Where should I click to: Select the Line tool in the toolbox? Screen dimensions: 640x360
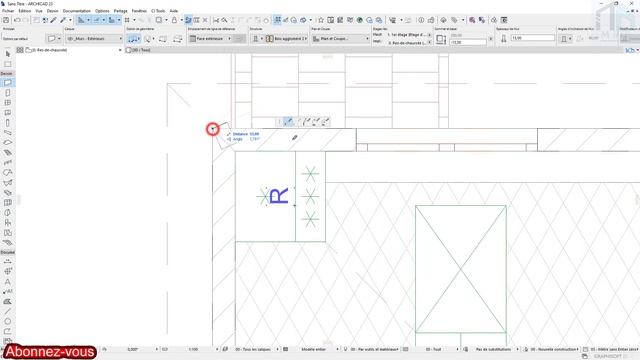[8, 311]
